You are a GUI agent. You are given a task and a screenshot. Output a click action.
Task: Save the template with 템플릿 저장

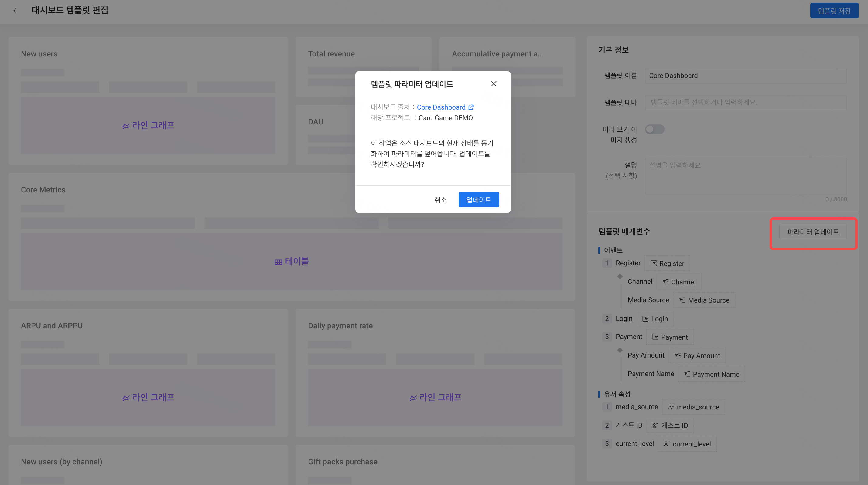coord(834,11)
